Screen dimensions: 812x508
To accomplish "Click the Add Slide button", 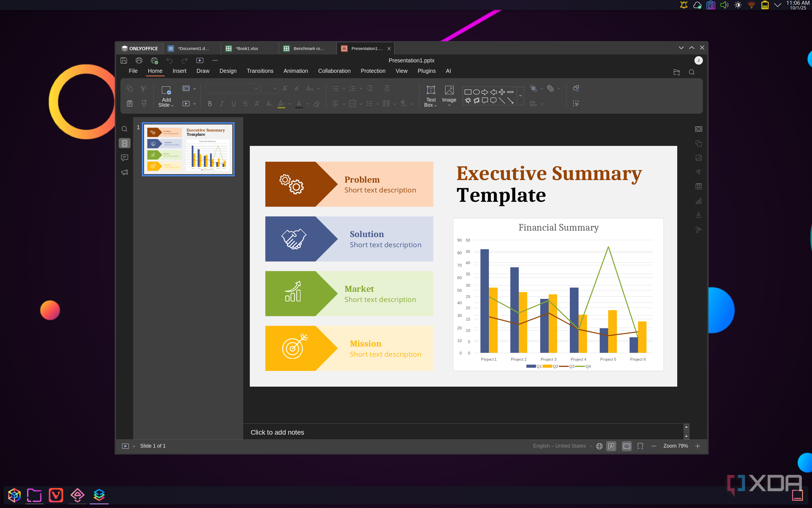I will (x=166, y=97).
